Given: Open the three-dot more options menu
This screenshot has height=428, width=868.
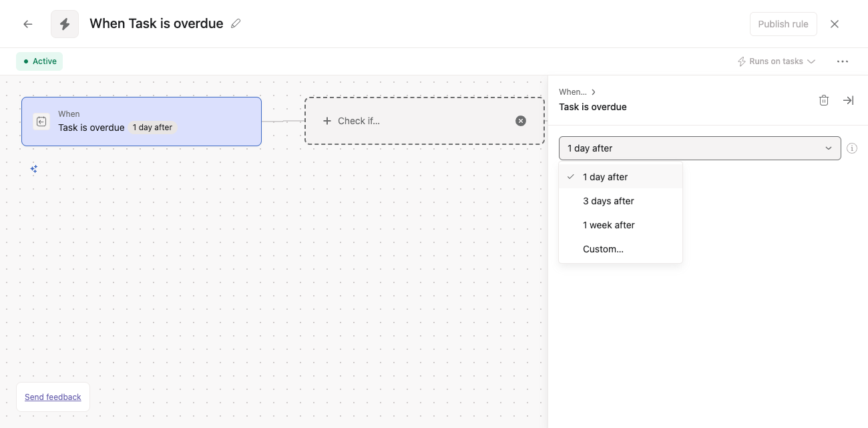Looking at the screenshot, I should click(x=843, y=61).
